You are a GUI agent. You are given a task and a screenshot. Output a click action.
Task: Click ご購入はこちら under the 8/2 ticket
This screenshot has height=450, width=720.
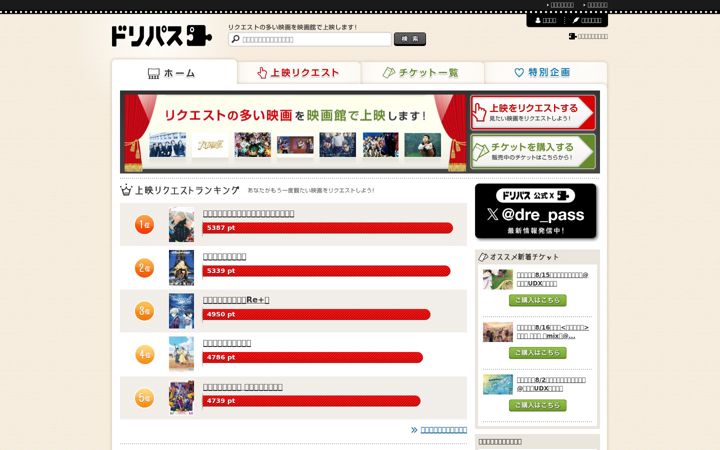click(538, 405)
